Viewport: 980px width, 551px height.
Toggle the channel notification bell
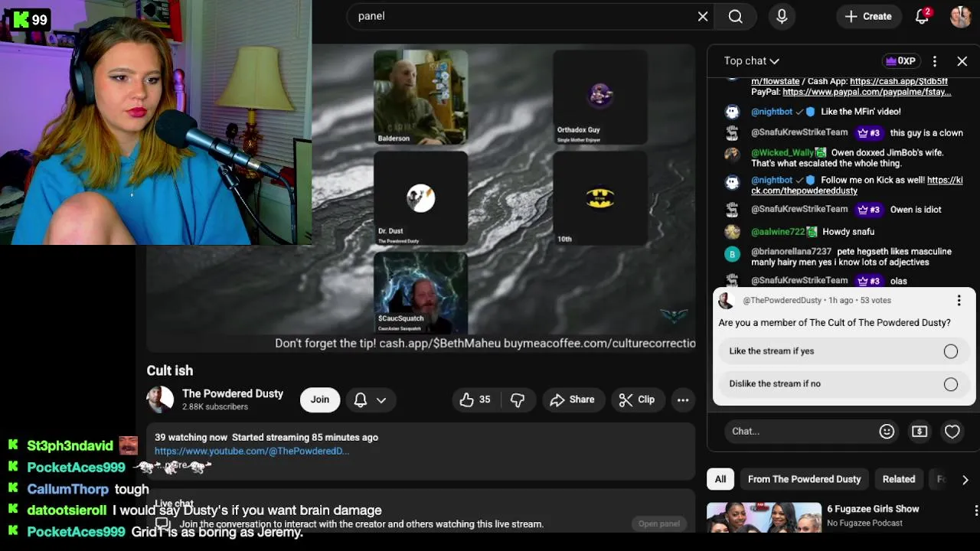tap(361, 399)
